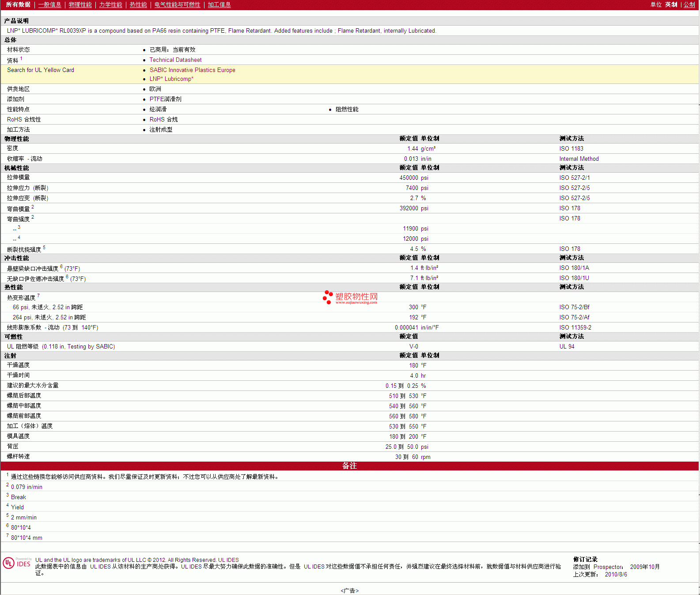This screenshot has width=700, height=595.
Task: Go to the 加工信息 tab
Action: pyautogui.click(x=219, y=4)
